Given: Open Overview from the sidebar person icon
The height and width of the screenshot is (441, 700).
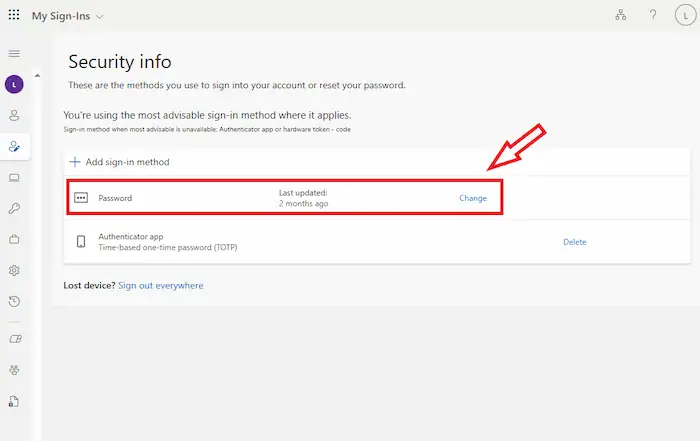Looking at the screenshot, I should 14,116.
